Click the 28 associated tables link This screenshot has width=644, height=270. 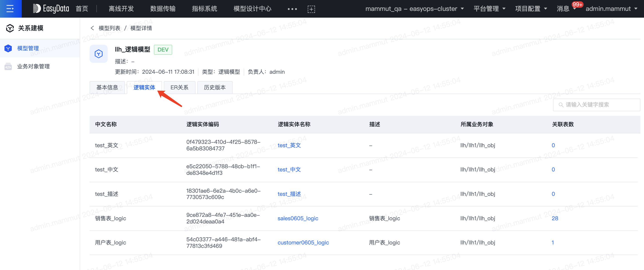(555, 218)
